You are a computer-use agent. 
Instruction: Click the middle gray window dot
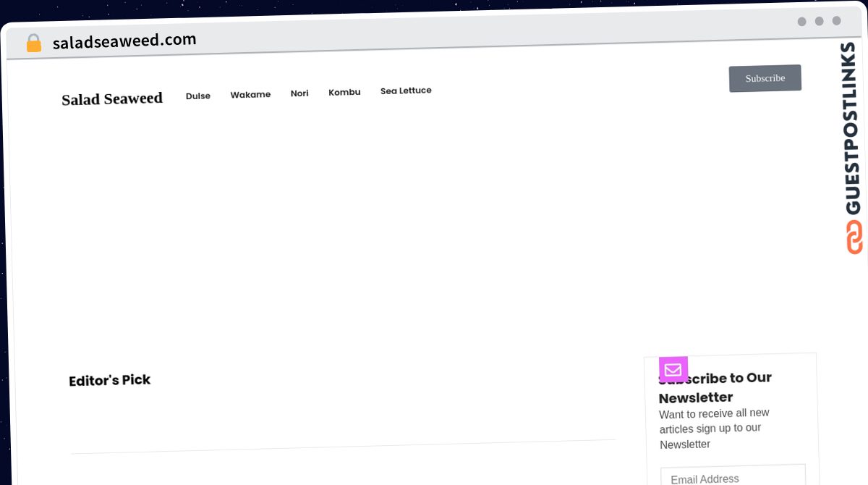pyautogui.click(x=819, y=21)
